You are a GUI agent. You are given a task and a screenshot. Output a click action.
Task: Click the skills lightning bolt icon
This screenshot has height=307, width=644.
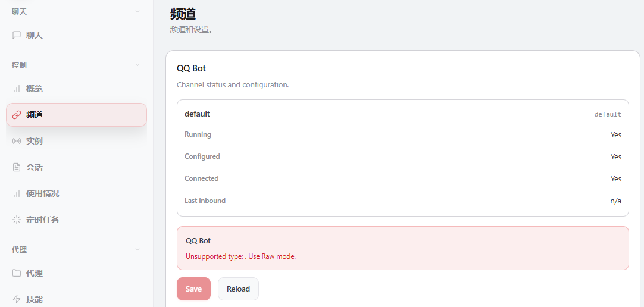pyautogui.click(x=17, y=299)
